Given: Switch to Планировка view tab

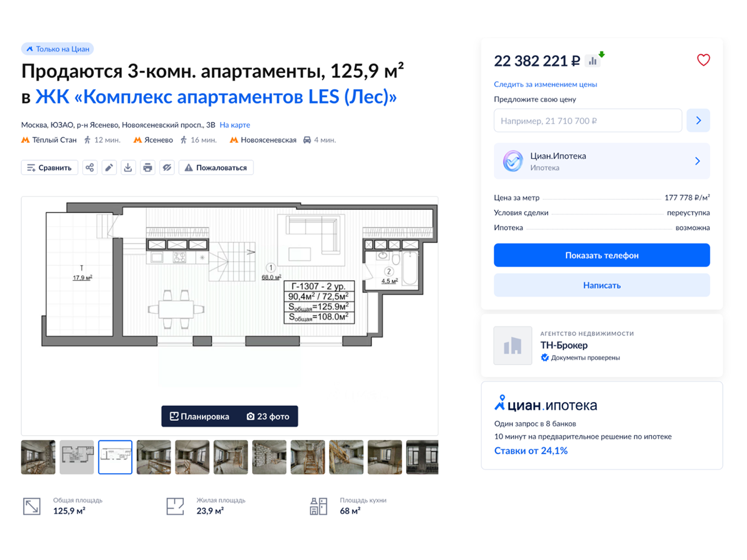Looking at the screenshot, I should [200, 417].
